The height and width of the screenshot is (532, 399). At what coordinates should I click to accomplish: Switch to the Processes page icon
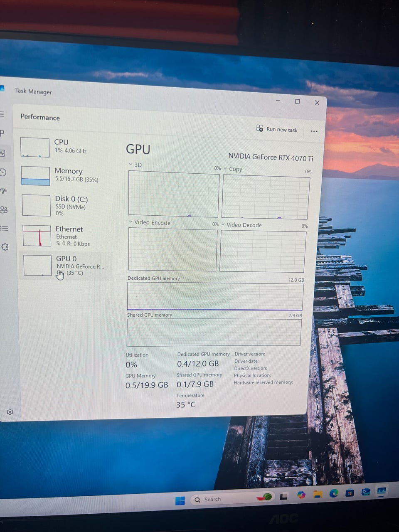(x=2, y=133)
